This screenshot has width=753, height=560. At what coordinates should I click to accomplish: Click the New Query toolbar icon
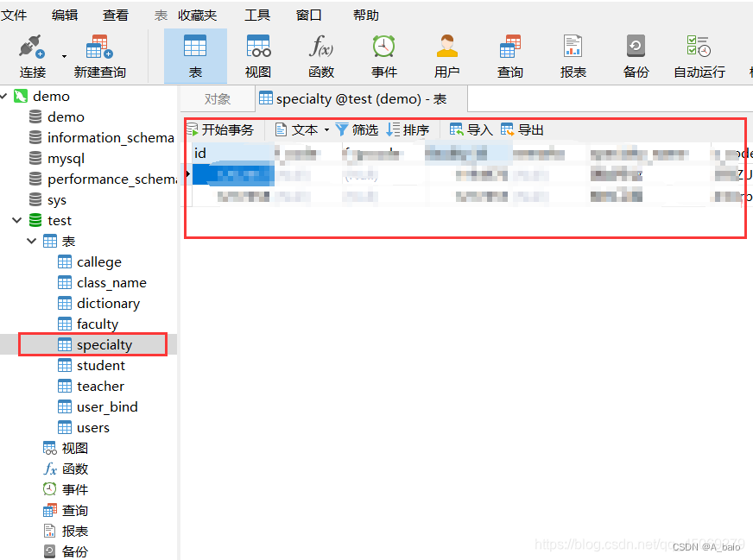99,47
